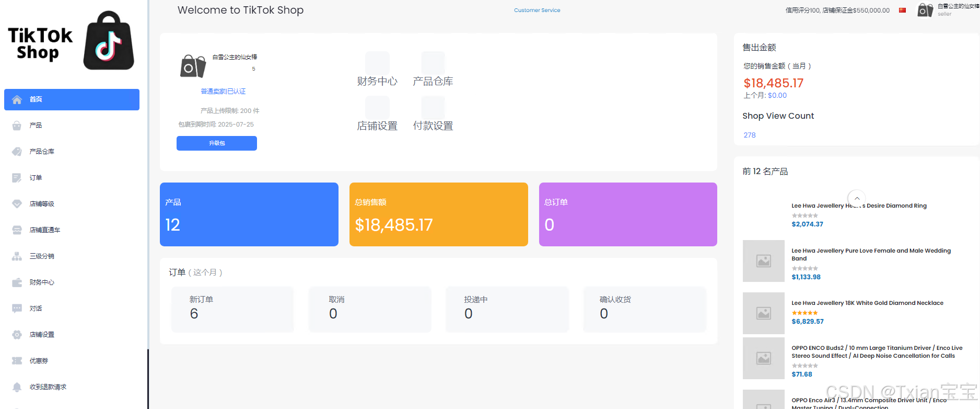
Task: Click the $1,133.98 price
Action: click(806, 277)
